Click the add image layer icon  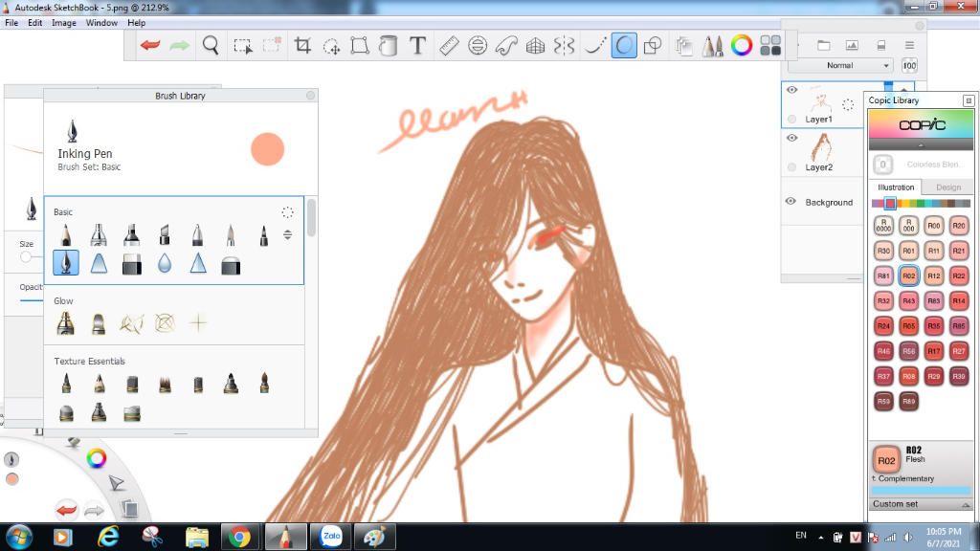852,45
